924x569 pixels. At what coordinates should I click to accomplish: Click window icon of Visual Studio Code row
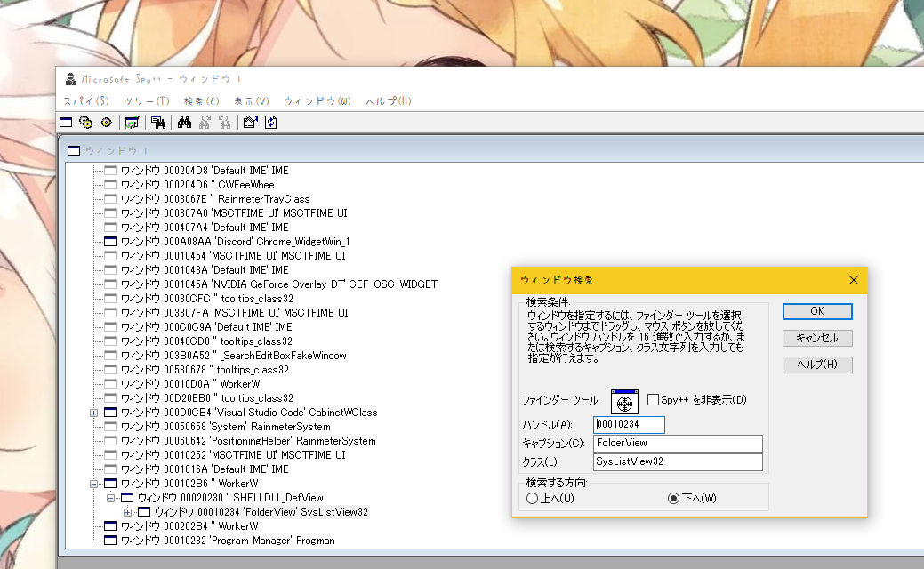(110, 413)
